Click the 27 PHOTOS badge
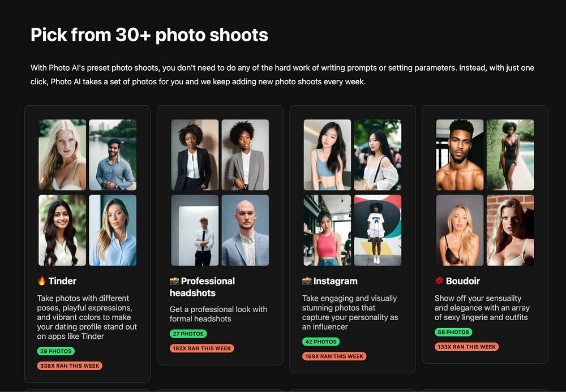The height and width of the screenshot is (392, 566). [x=188, y=334]
